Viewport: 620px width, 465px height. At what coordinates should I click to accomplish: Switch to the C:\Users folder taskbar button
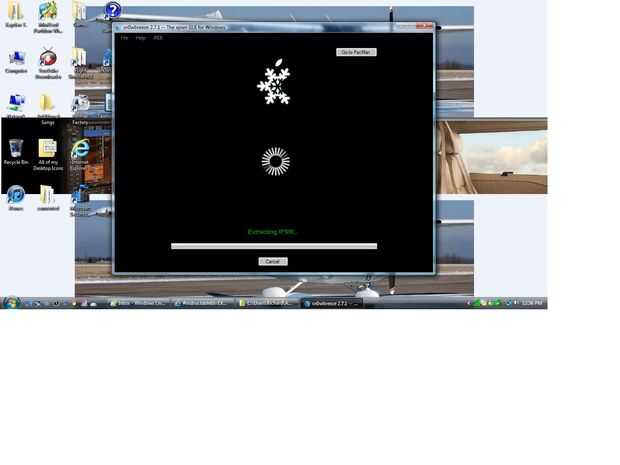[x=268, y=303]
